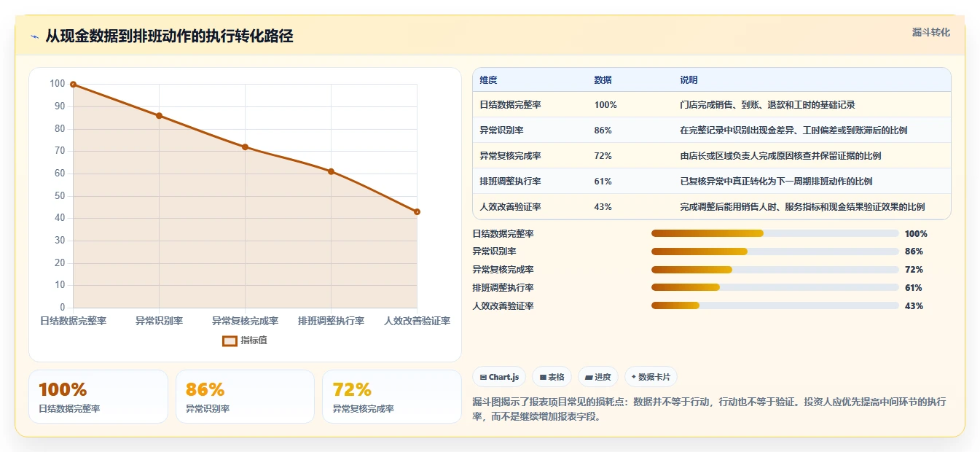Select the Chart.js chip

[x=499, y=377]
